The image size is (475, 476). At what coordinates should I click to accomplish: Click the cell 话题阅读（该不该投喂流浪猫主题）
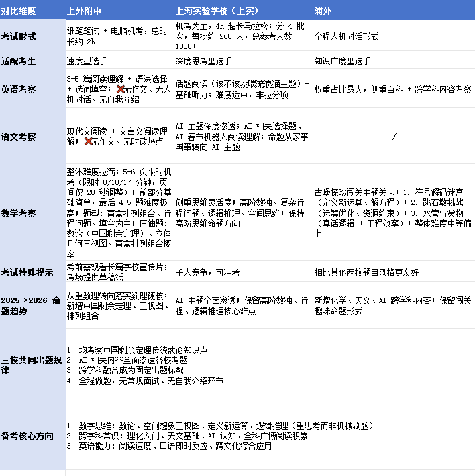coord(244,88)
